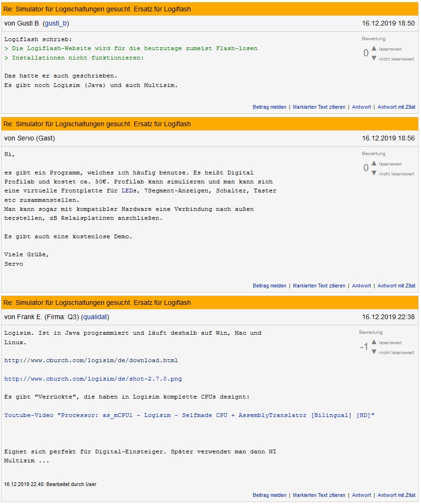
Task: Click the timestamp 16.12.2019 22:38
Action: point(388,317)
